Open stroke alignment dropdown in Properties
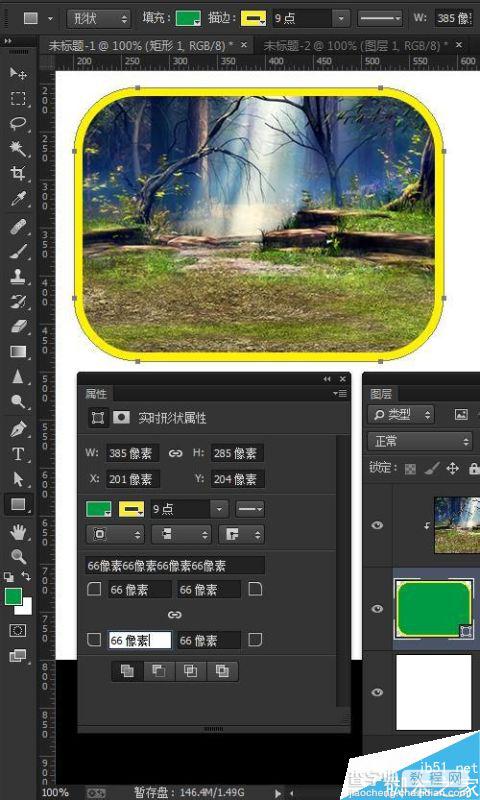The width and height of the screenshot is (480, 800). pos(115,534)
